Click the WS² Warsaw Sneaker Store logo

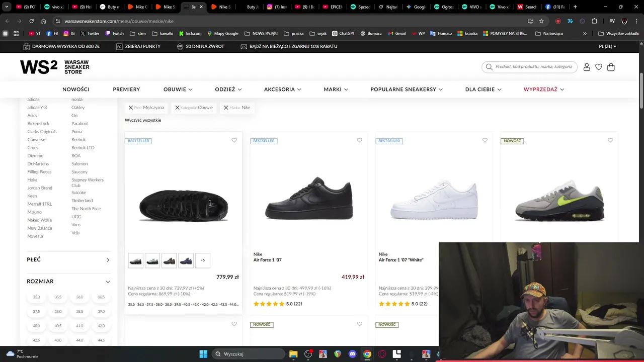point(55,67)
